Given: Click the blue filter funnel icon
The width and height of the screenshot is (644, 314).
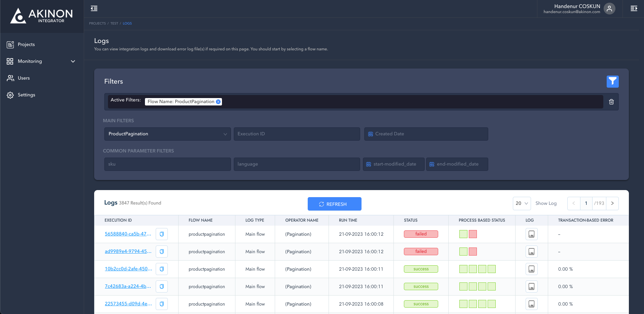Looking at the screenshot, I should (x=612, y=81).
